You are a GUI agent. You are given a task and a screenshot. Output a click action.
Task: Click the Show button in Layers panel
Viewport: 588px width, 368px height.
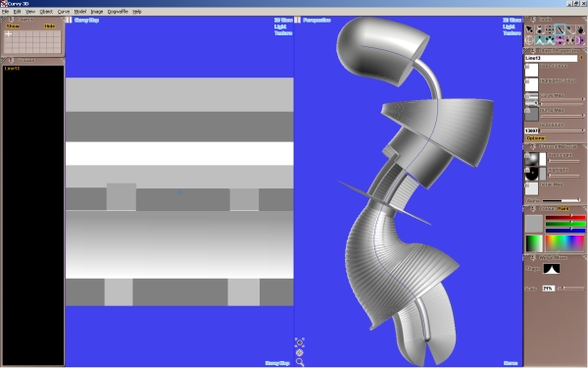click(x=13, y=26)
